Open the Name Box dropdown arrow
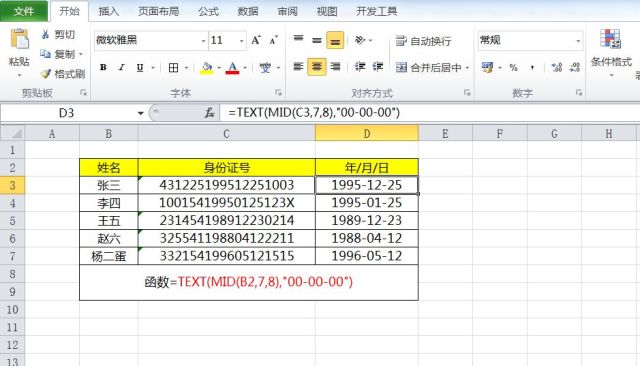The image size is (640, 366). click(140, 113)
